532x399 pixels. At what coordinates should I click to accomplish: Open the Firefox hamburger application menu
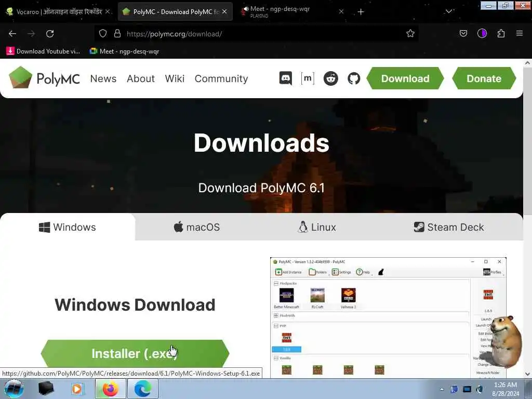click(x=519, y=33)
